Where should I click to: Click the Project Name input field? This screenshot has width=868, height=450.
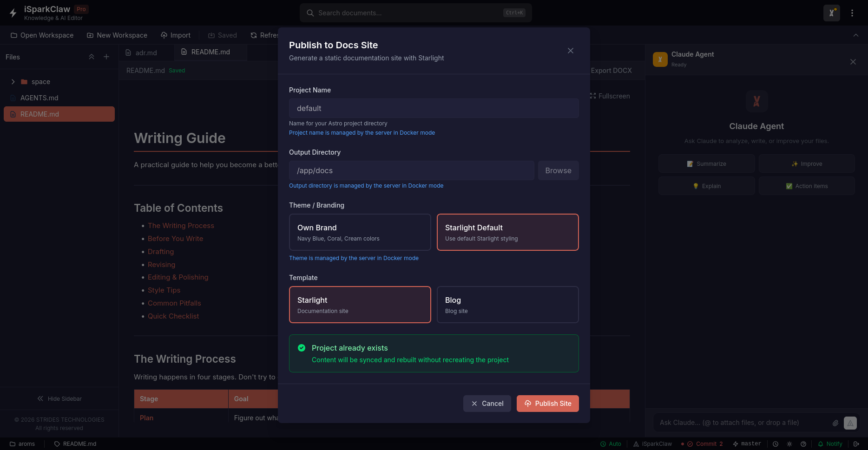[434, 108]
